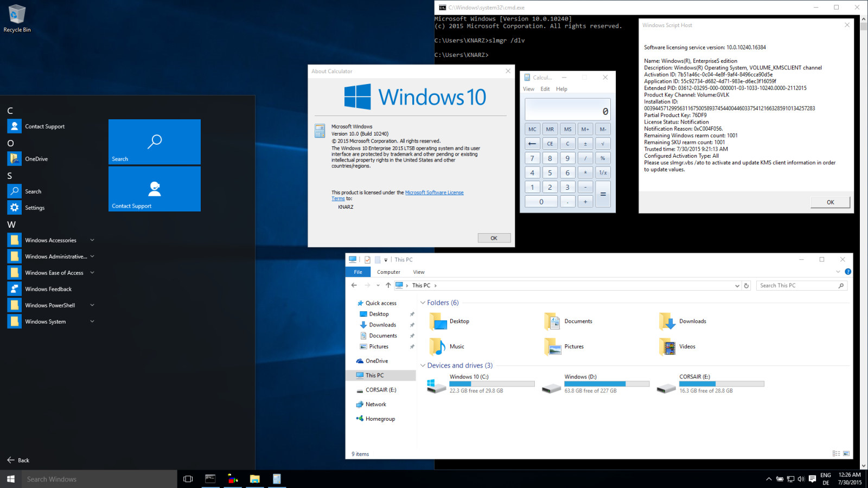This screenshot has height=488, width=868.
Task: Switch to Command Prompt taskbar icon
Action: [210, 479]
